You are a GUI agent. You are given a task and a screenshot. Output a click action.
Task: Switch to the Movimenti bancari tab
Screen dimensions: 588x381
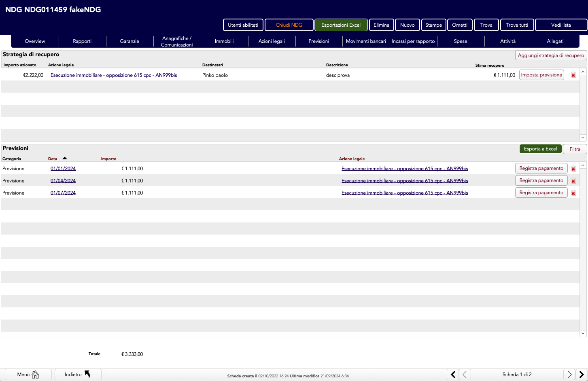point(366,41)
